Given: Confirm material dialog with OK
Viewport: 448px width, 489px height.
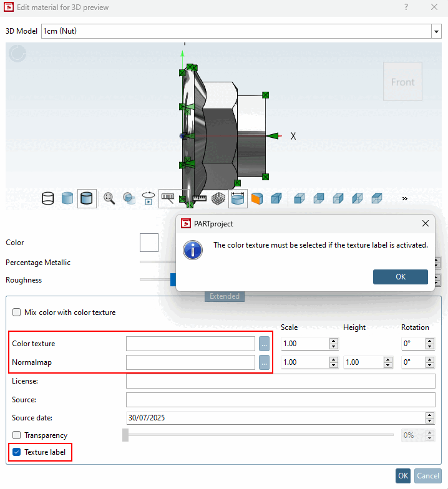Looking at the screenshot, I should pos(403,475).
